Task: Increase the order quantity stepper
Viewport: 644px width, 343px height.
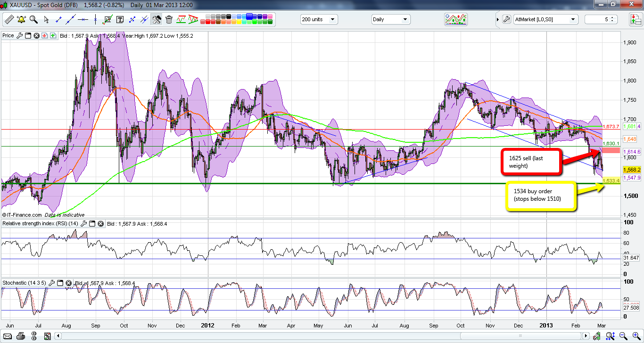Action: 612,17
